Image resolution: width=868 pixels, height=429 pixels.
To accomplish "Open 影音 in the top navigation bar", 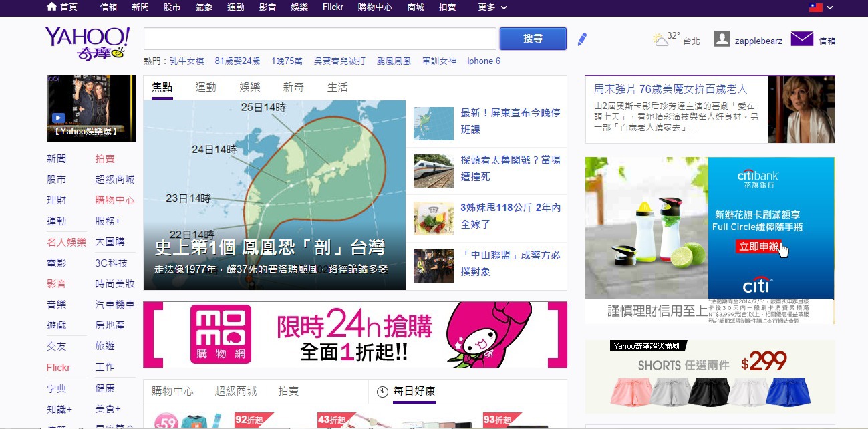I will pos(268,7).
